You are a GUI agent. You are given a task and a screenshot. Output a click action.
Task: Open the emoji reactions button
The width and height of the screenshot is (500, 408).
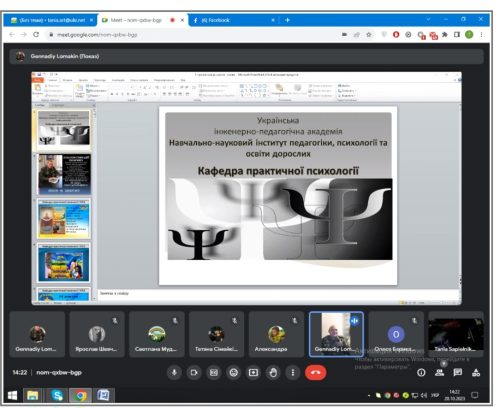tap(234, 372)
